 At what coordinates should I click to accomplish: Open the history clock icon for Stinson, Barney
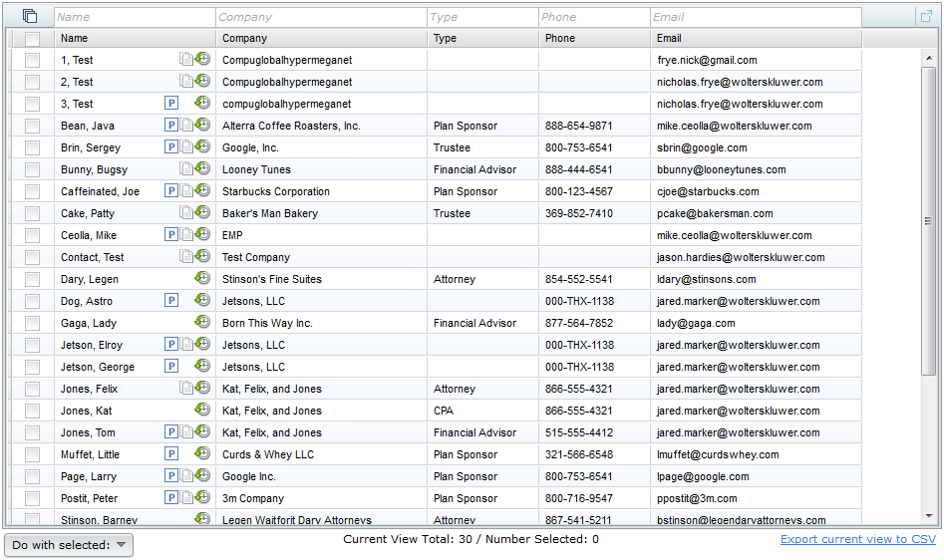pos(203,518)
